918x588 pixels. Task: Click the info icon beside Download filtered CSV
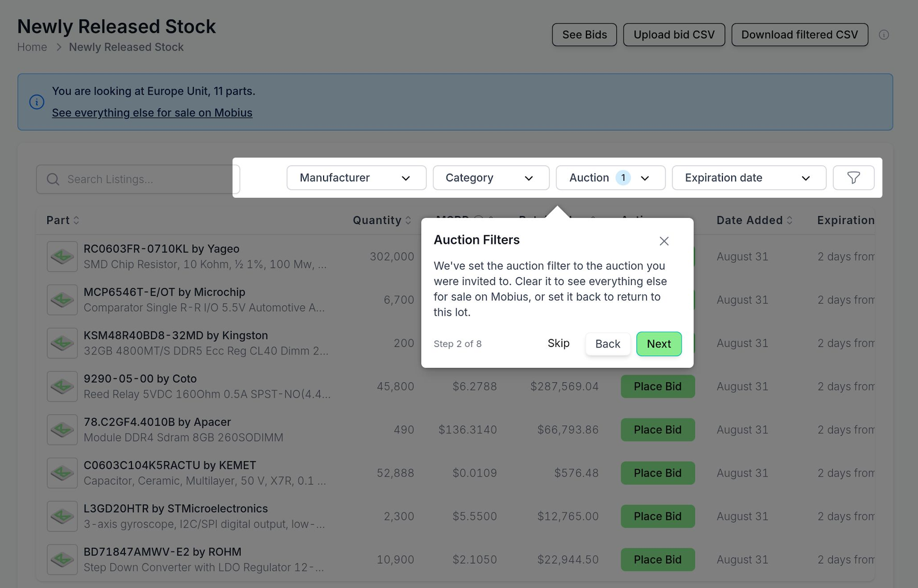(884, 35)
